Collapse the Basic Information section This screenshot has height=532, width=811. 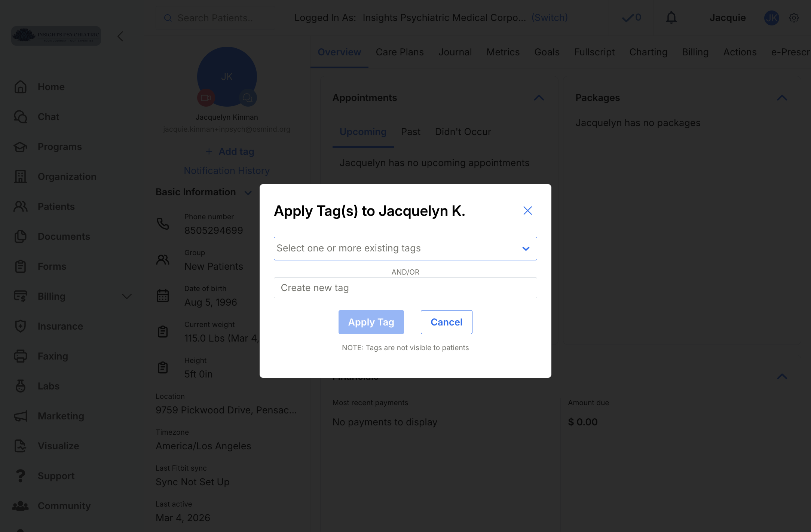tap(248, 193)
